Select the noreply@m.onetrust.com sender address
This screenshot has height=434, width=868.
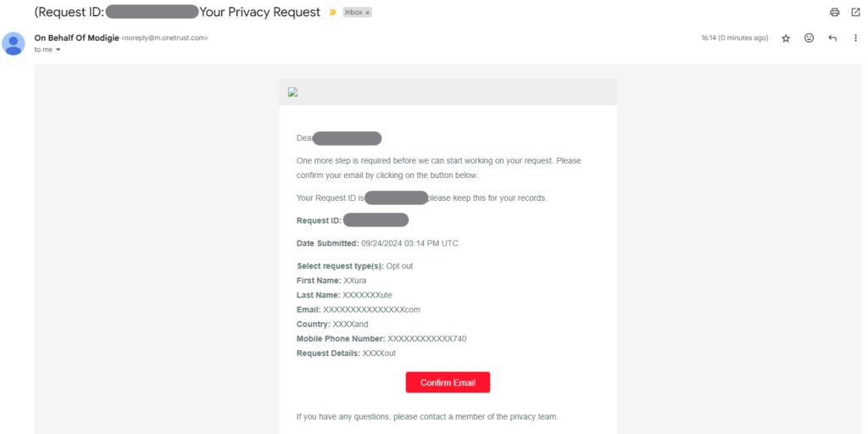(x=164, y=38)
